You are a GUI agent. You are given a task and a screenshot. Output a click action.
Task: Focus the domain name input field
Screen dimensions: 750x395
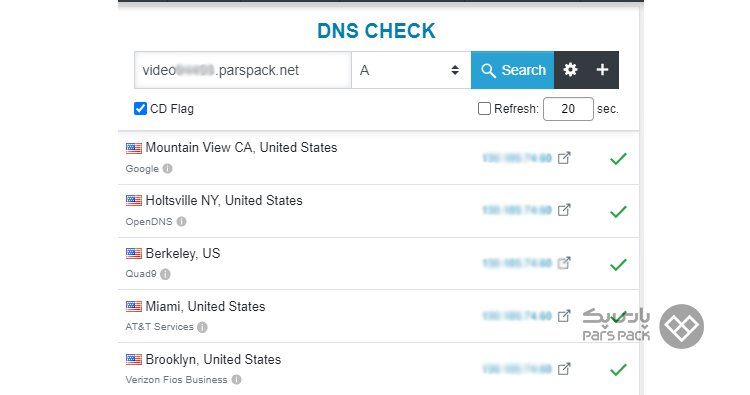coord(243,70)
